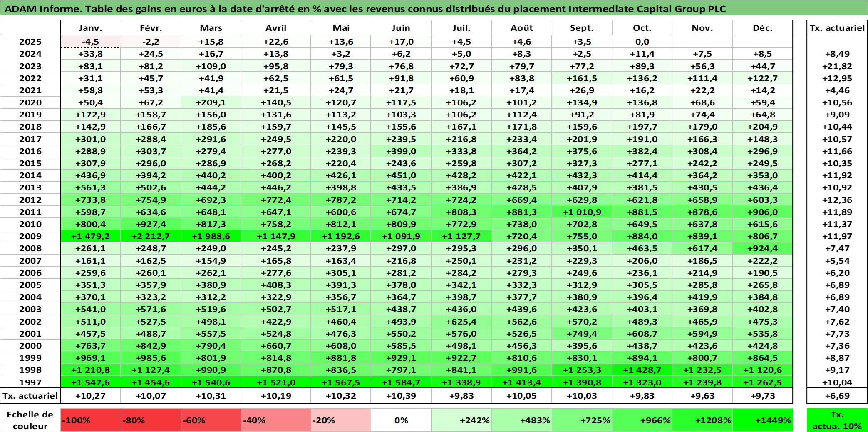Select the 'Juin' column header
This screenshot has width=868, height=432.
click(401, 28)
